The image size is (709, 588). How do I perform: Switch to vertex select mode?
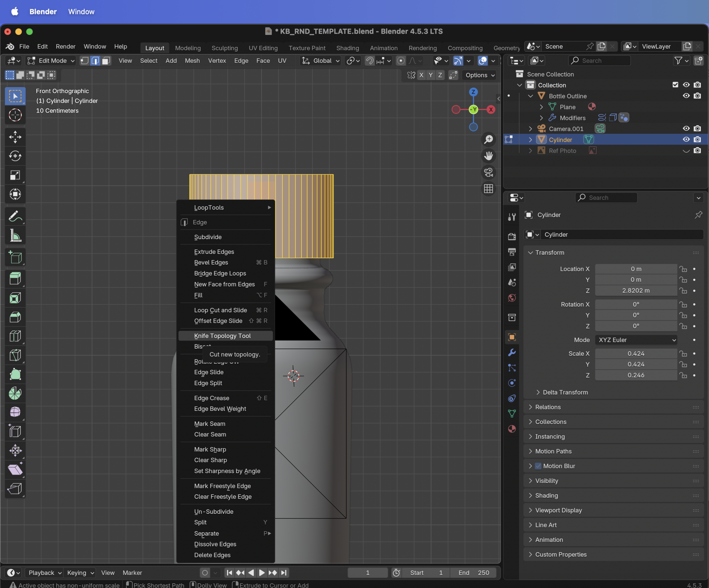pyautogui.click(x=84, y=61)
